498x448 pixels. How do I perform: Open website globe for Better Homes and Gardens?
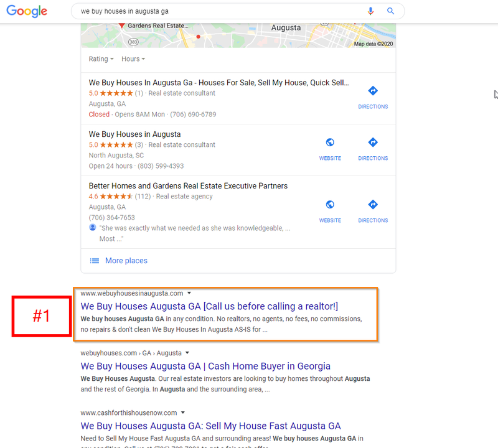[x=330, y=205]
